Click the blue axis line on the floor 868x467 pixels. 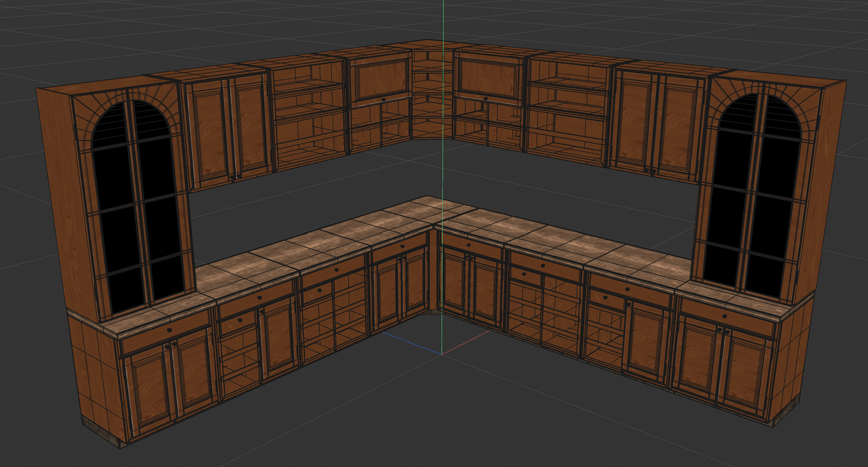411,344
